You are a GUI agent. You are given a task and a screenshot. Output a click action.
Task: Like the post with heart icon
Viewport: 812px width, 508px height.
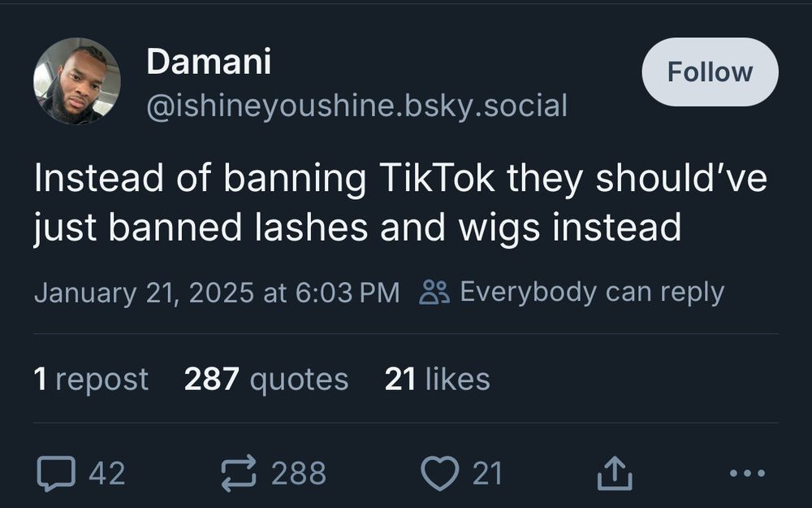(439, 473)
